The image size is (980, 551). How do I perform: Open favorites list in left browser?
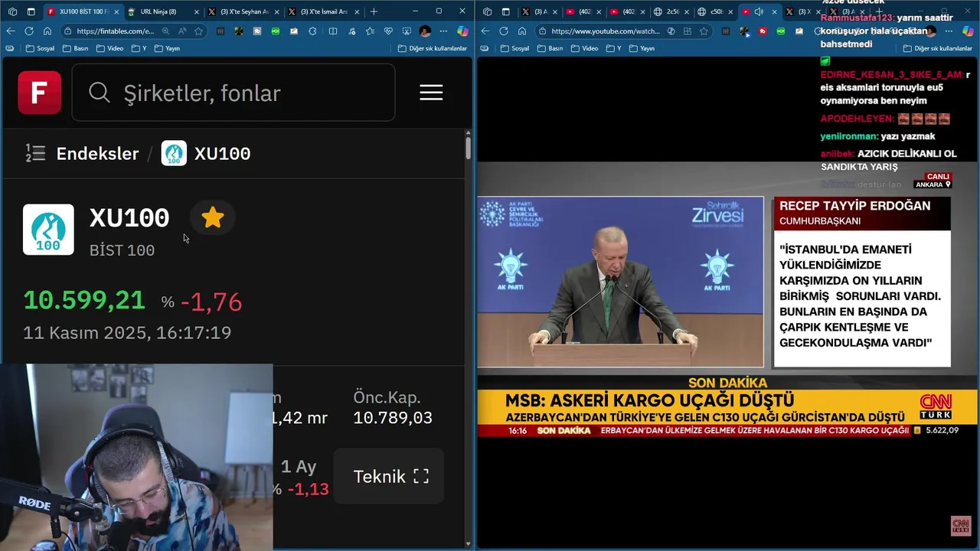coord(370,31)
